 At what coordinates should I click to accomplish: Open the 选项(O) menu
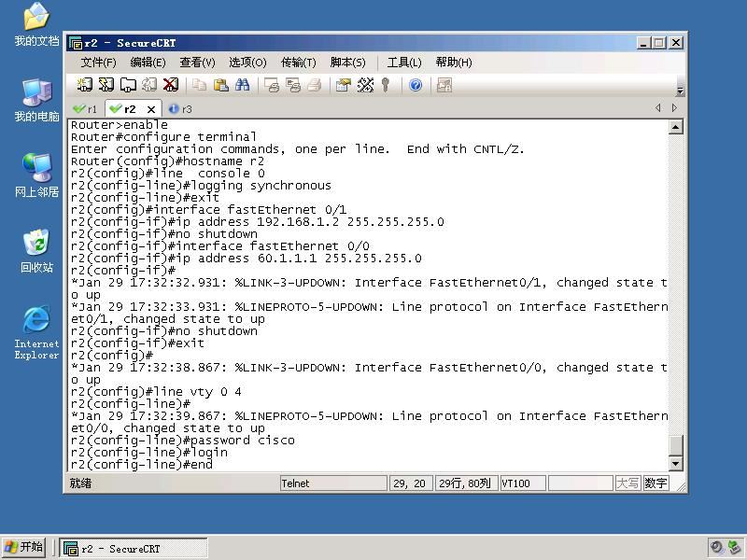247,63
